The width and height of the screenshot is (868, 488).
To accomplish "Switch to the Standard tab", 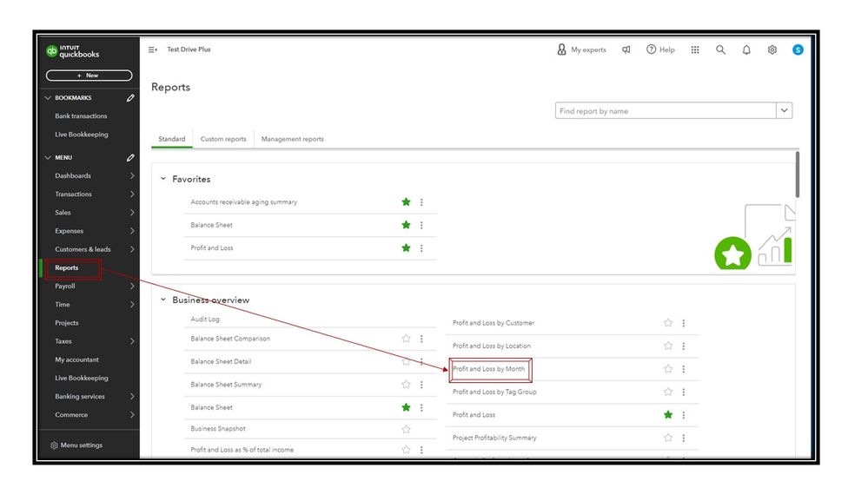I will coord(172,139).
